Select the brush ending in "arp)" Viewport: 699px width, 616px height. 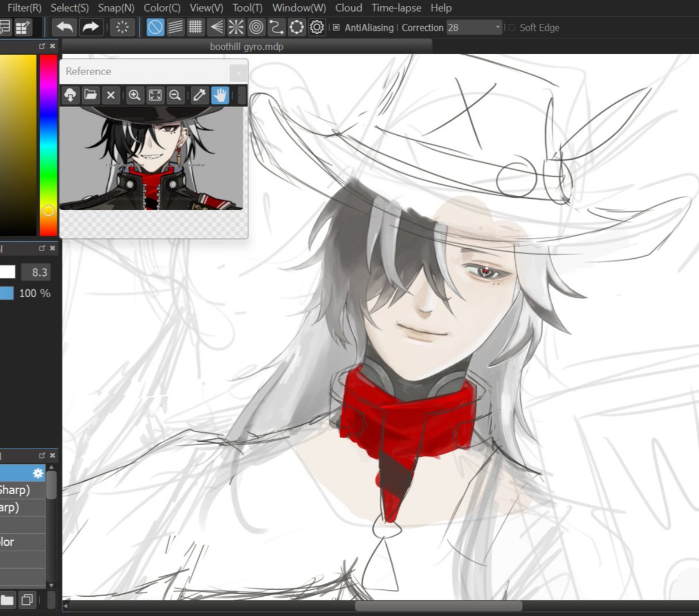(23, 508)
